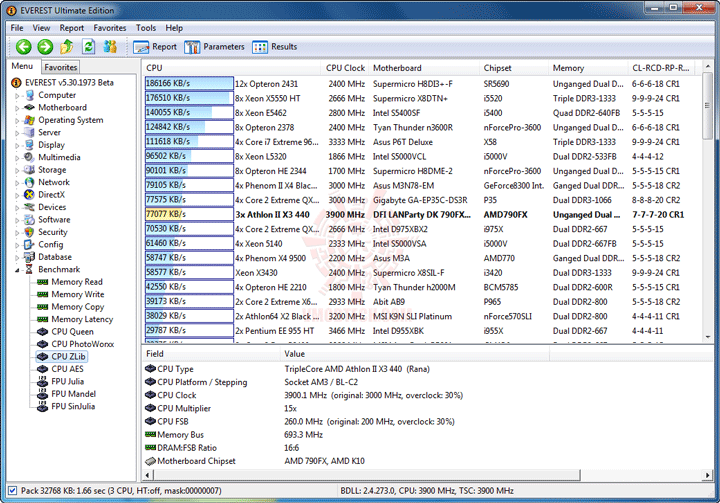Open the Tools menu
The image size is (720, 503).
[x=146, y=28]
